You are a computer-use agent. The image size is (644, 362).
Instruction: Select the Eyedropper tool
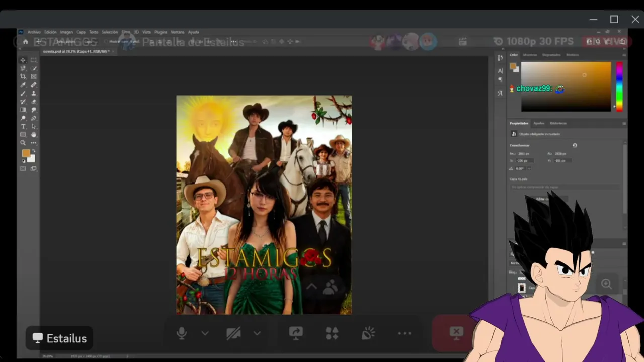click(x=23, y=85)
